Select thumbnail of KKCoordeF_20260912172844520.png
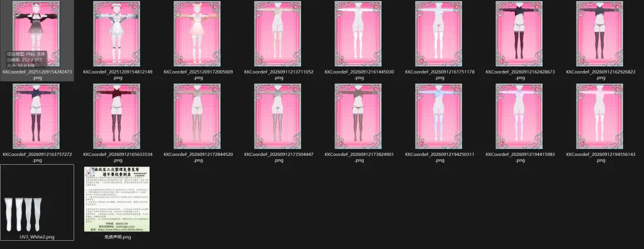 [197, 116]
